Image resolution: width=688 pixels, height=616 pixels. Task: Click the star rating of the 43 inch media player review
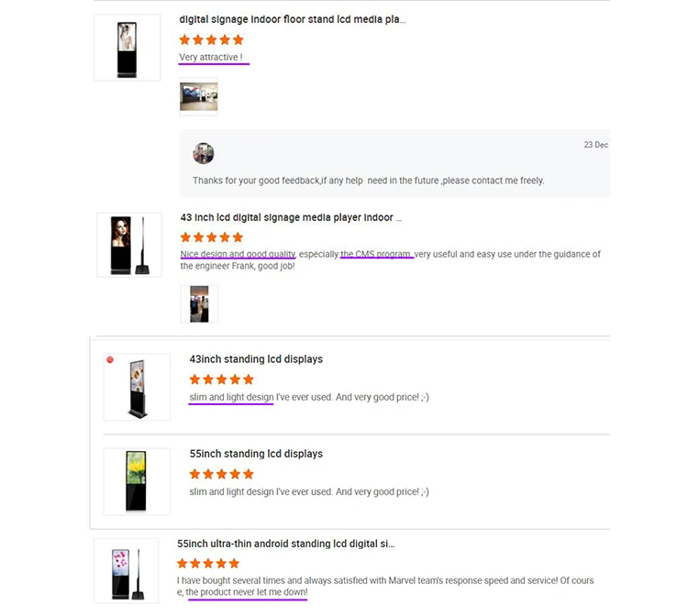click(212, 237)
